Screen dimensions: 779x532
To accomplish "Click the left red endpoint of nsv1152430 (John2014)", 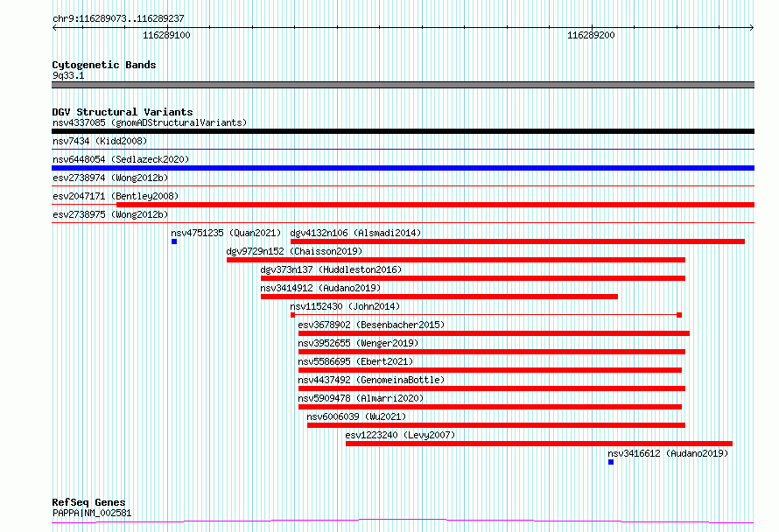I will pyautogui.click(x=292, y=315).
